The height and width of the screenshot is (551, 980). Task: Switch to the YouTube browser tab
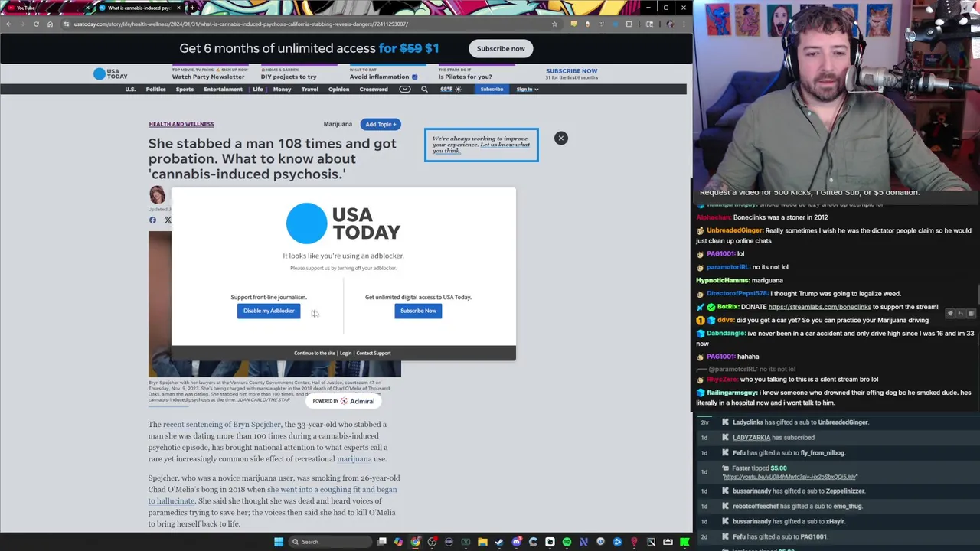coord(46,8)
